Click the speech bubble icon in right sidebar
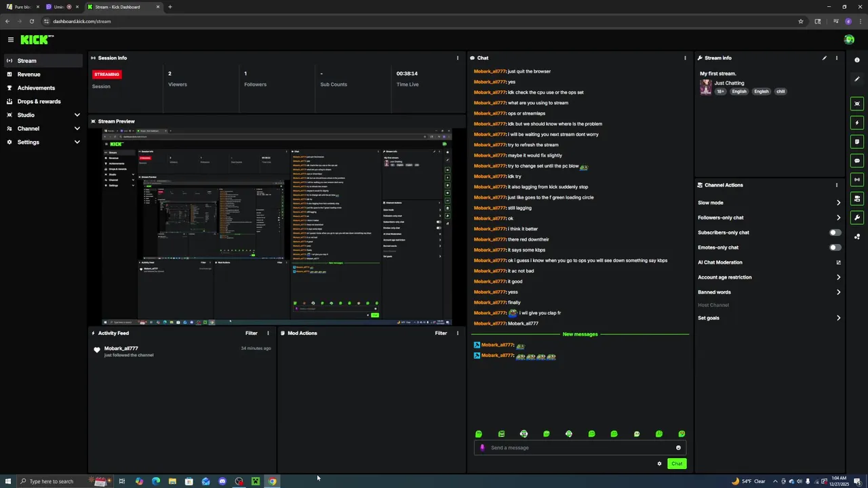Viewport: 868px width, 488px height. point(857,161)
